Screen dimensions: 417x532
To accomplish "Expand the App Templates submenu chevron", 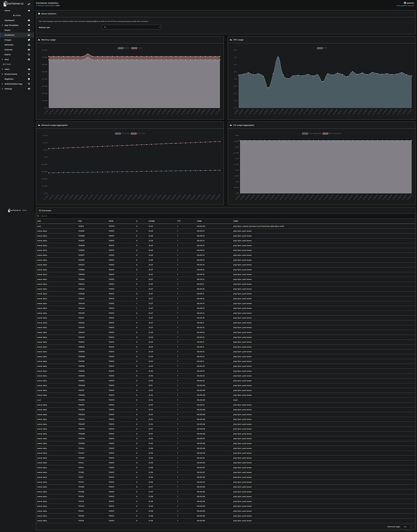I will 3,25.
